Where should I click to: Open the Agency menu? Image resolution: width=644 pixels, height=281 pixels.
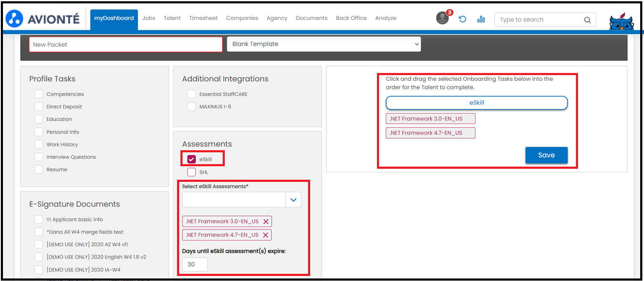click(277, 18)
